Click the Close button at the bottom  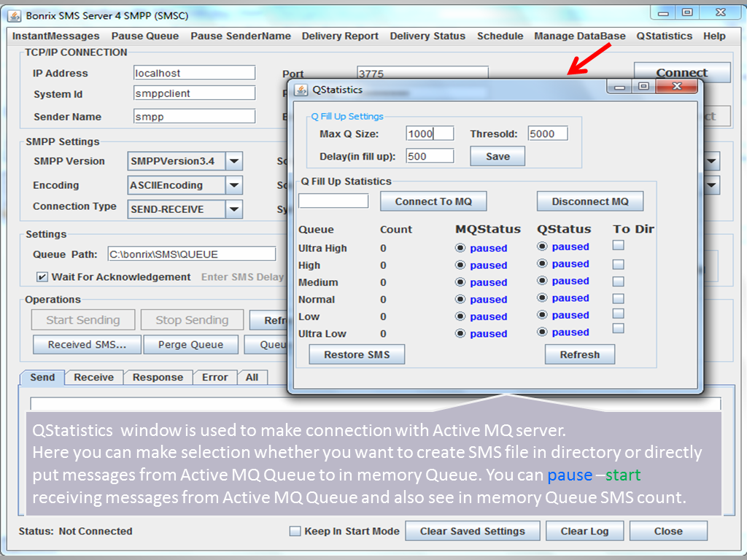tap(668, 531)
